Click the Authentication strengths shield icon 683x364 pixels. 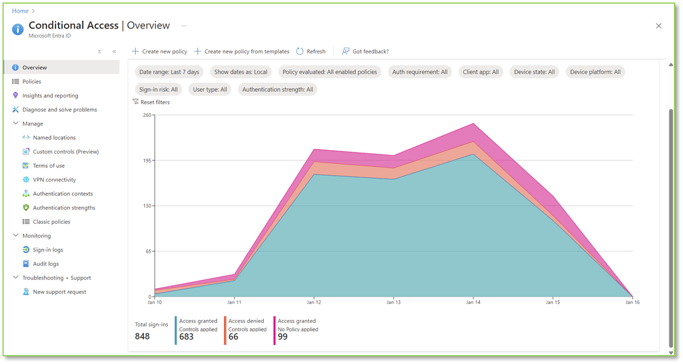26,208
